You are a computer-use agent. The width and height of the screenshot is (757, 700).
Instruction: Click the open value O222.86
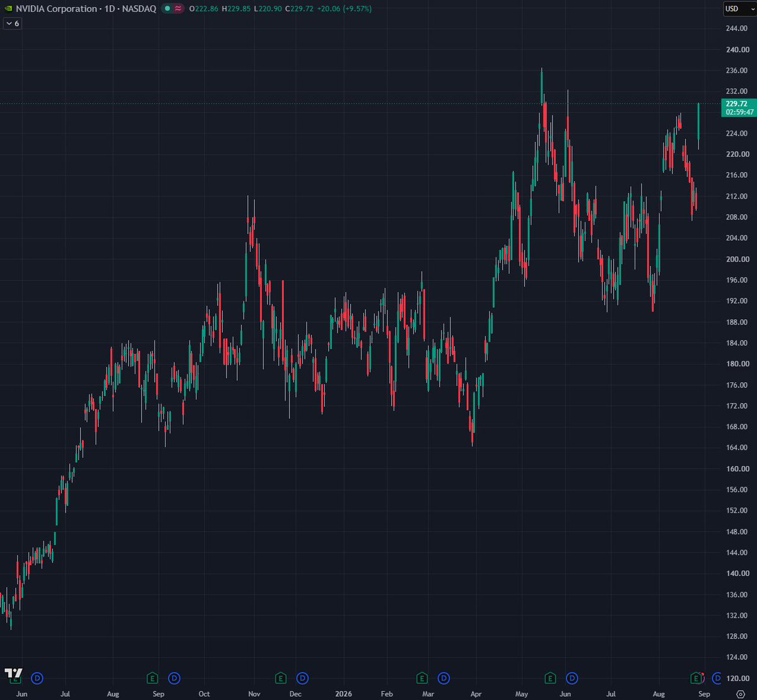tap(203, 9)
